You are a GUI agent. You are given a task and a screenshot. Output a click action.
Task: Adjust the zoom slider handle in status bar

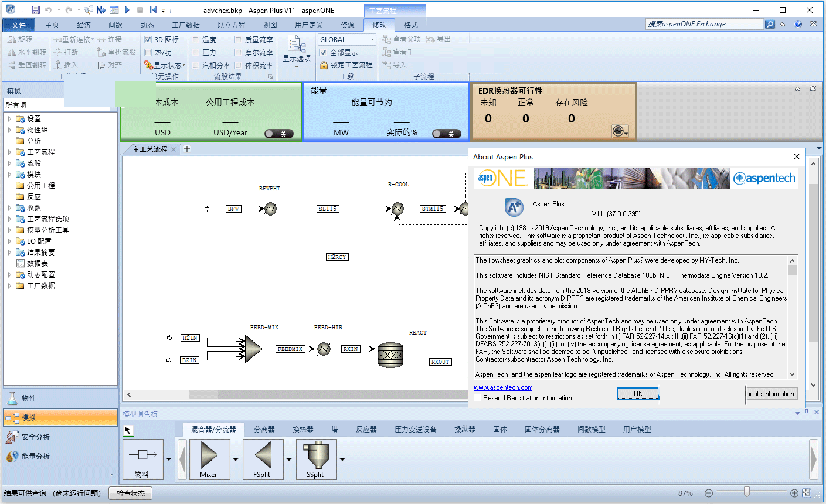tap(747, 493)
